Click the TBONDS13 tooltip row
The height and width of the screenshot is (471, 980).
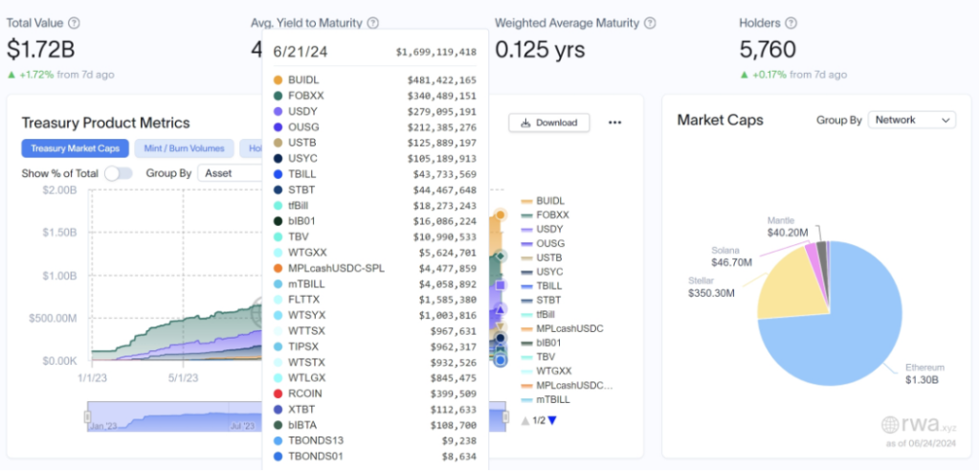(x=374, y=440)
